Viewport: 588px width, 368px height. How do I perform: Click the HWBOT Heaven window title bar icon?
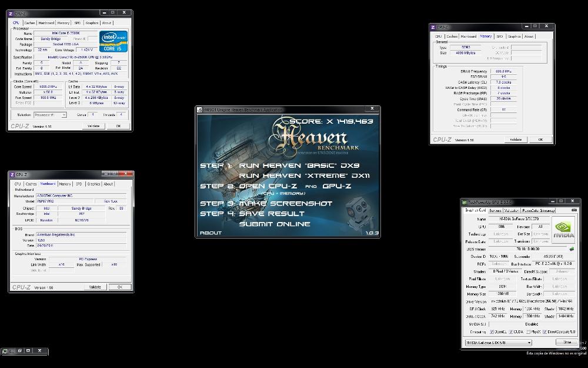pyautogui.click(x=200, y=110)
